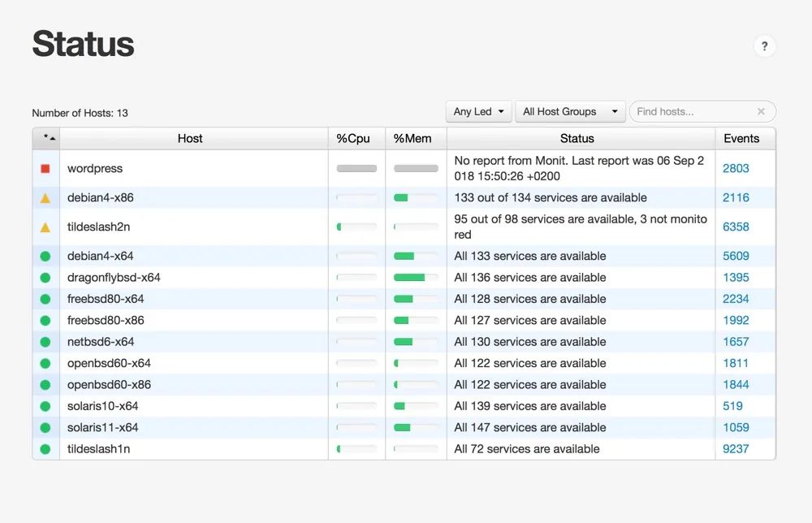Click the green status dot for tildeslash1n
This screenshot has width=812, height=523.
tap(45, 449)
